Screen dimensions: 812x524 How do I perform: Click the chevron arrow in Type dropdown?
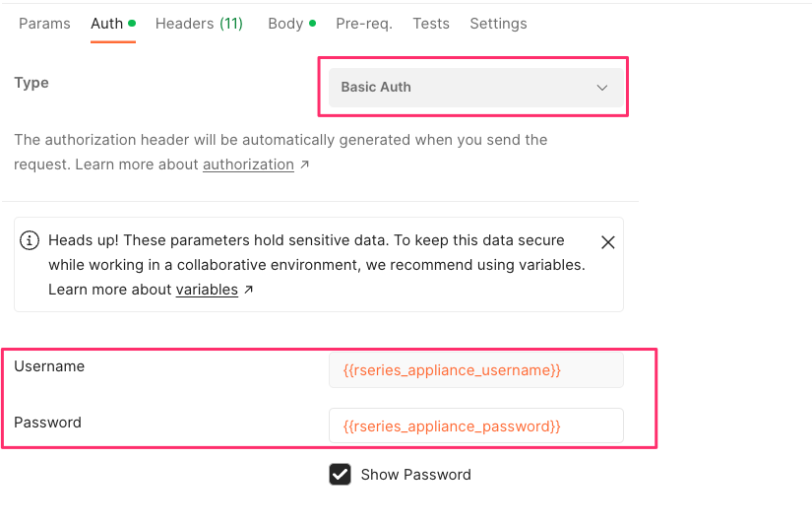tap(601, 88)
